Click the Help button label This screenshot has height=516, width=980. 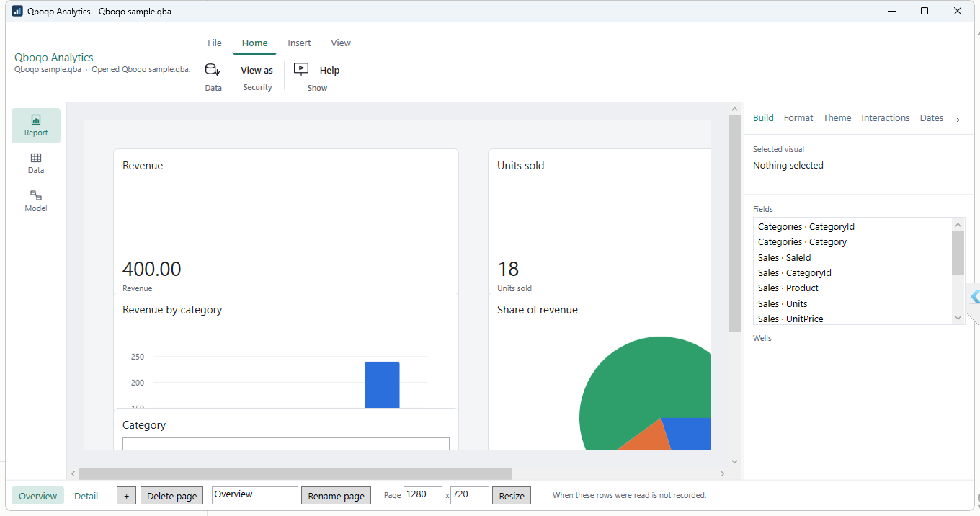(329, 71)
